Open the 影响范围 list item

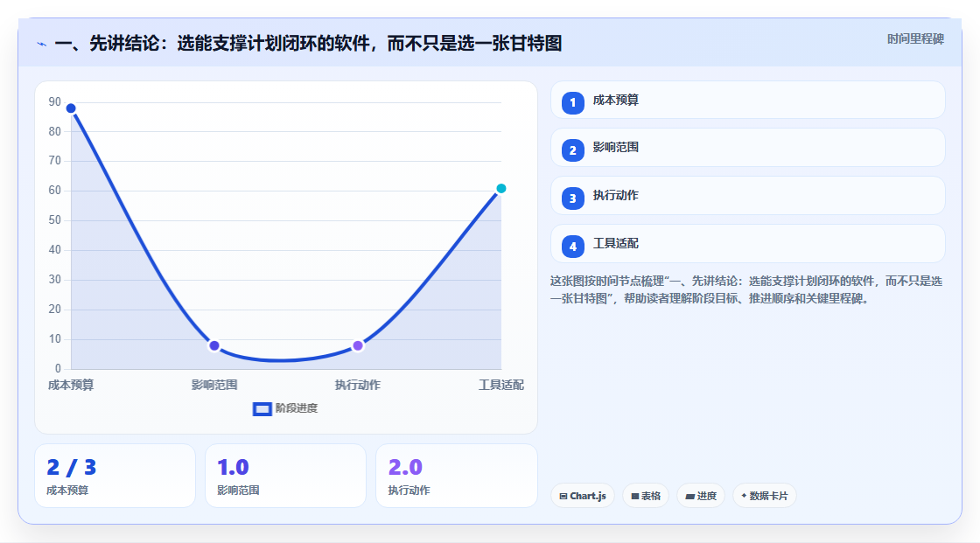747,148
